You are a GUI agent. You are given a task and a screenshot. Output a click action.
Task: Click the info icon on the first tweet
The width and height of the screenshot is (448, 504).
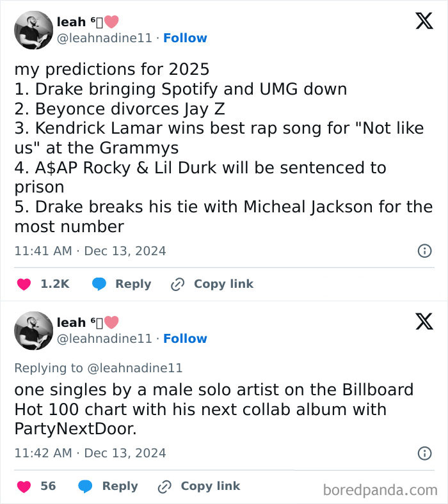(x=424, y=251)
